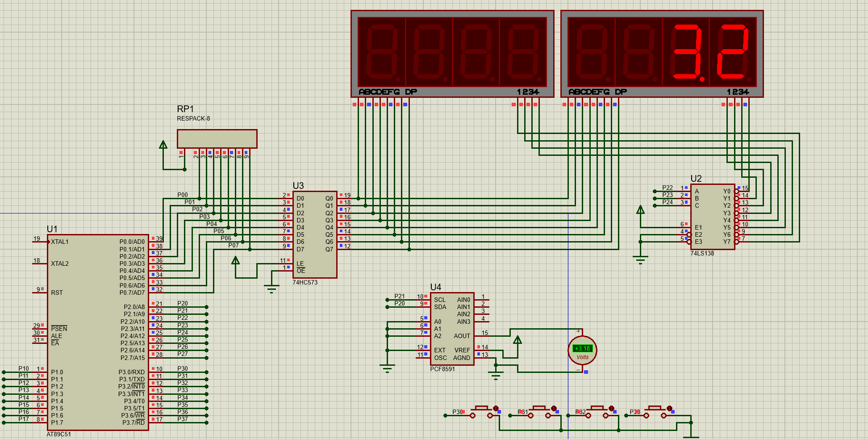Select the DC voltmeter reading +3.18

point(582,350)
